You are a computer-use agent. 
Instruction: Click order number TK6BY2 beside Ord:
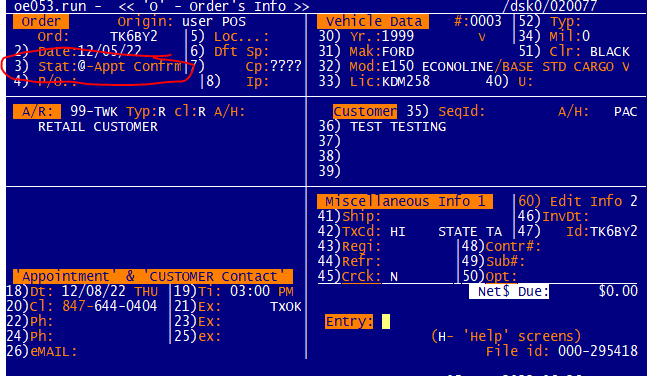(x=134, y=37)
